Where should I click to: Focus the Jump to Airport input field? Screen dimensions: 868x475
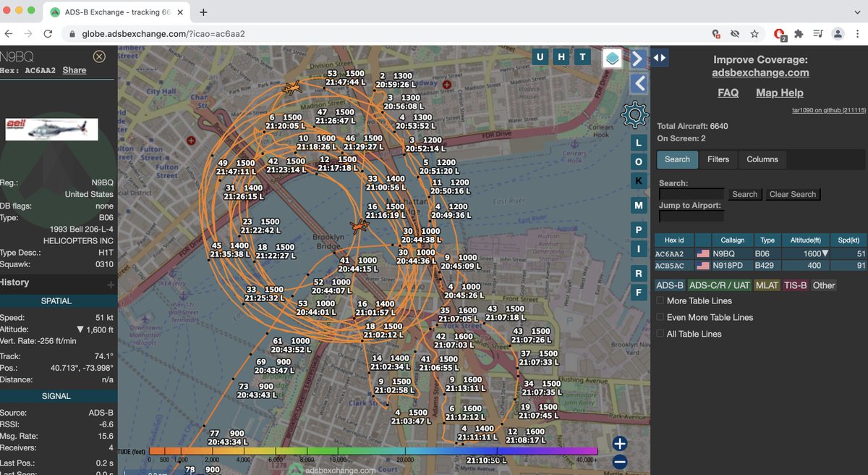click(692, 217)
